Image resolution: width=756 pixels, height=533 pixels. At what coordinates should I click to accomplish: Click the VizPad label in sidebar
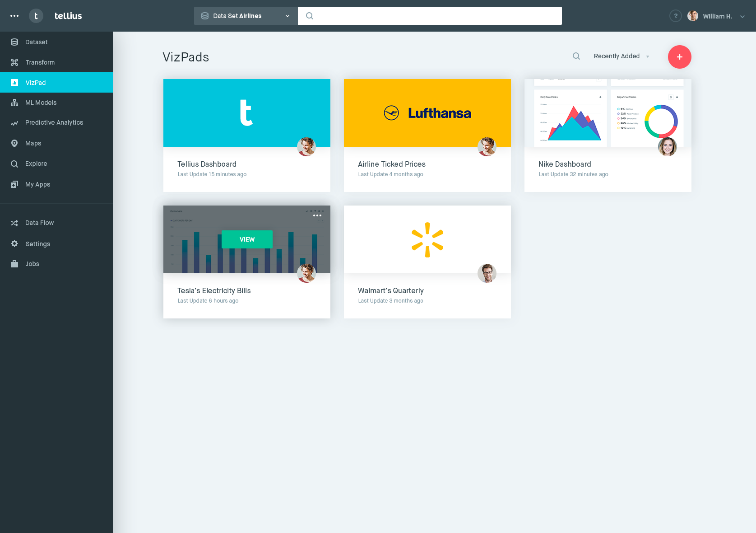(x=36, y=83)
